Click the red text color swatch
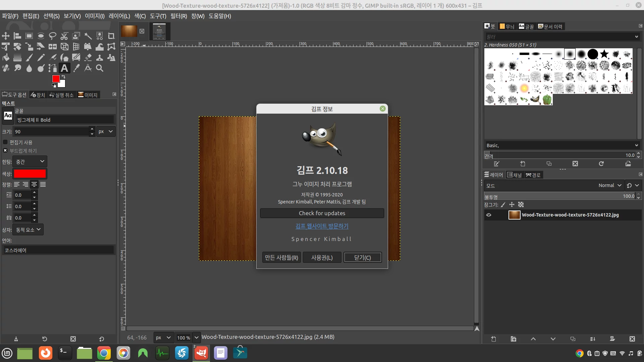Viewport: 644px width, 362px height. 30,174
